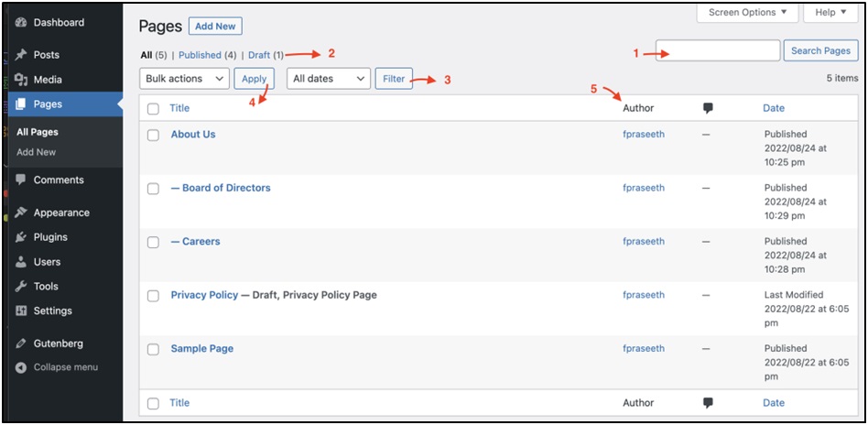This screenshot has height=425, width=868.
Task: Expand the Screen Options panel
Action: pos(747,13)
